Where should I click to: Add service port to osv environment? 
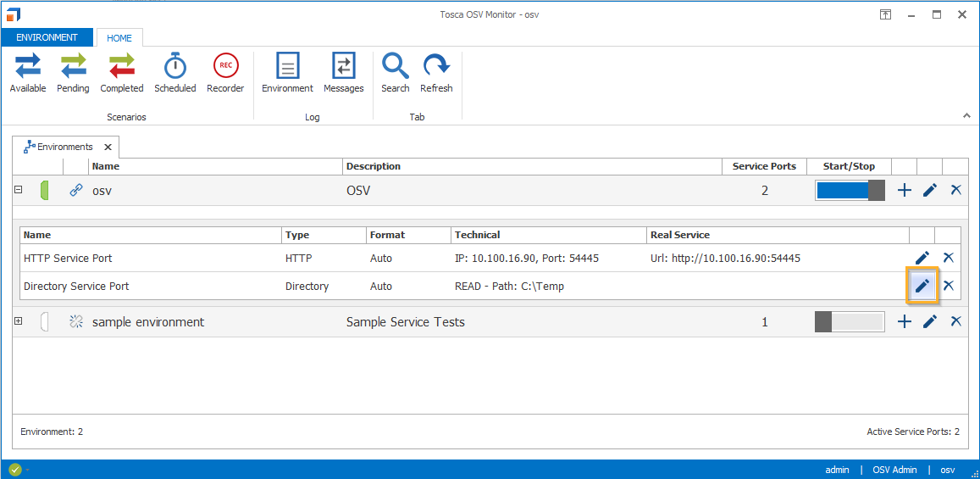[x=905, y=191]
